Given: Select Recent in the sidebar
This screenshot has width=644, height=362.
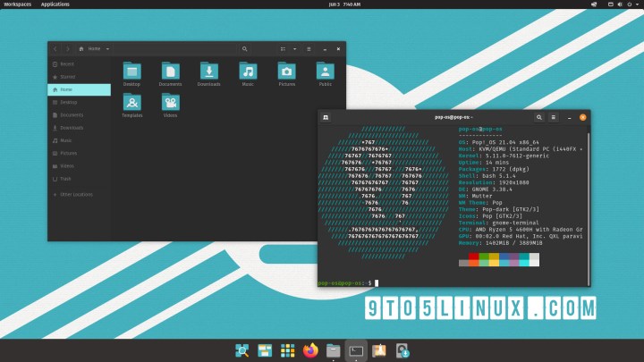Looking at the screenshot, I should tap(80, 64).
